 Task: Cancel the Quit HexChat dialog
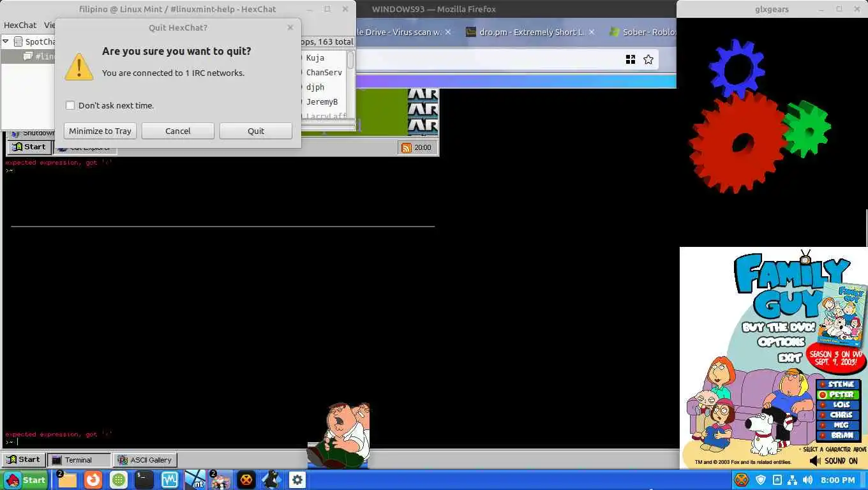pyautogui.click(x=178, y=131)
